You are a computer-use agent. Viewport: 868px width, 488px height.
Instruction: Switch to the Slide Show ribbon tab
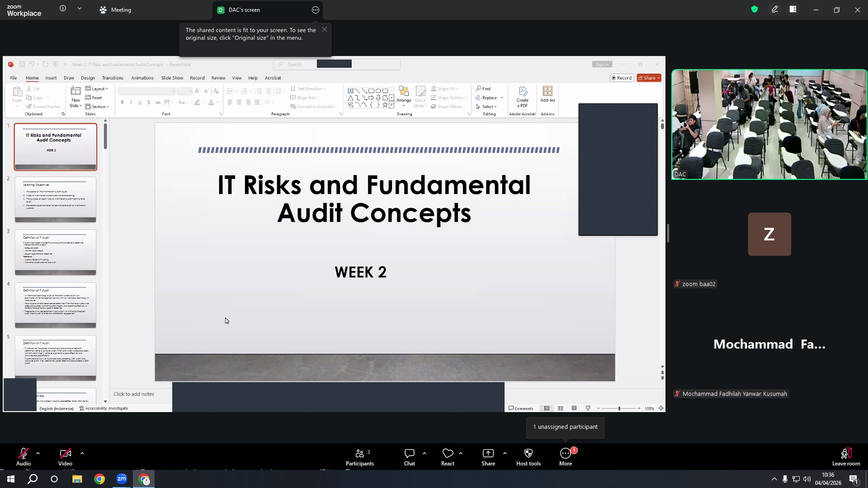(172, 78)
